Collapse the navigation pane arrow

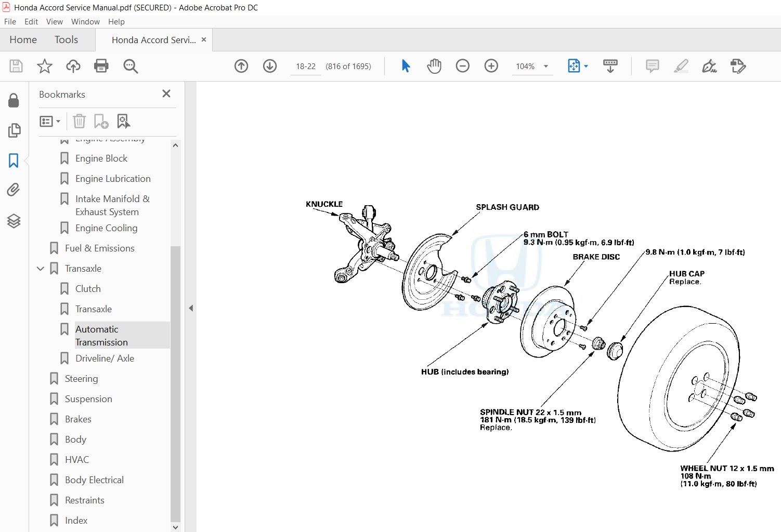[191, 308]
